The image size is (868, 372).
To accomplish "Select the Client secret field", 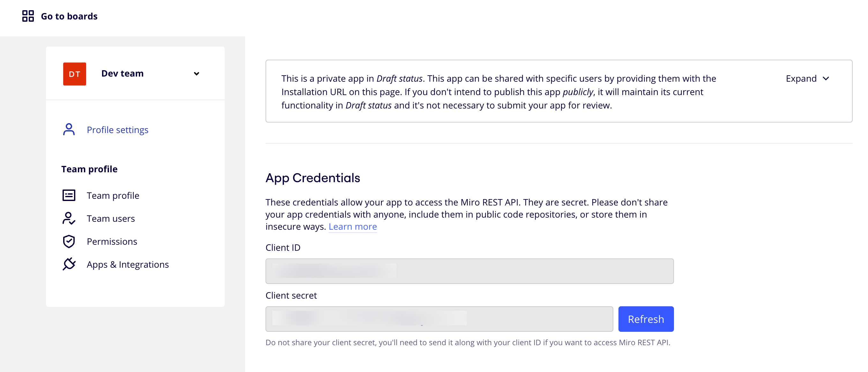I will 439,319.
